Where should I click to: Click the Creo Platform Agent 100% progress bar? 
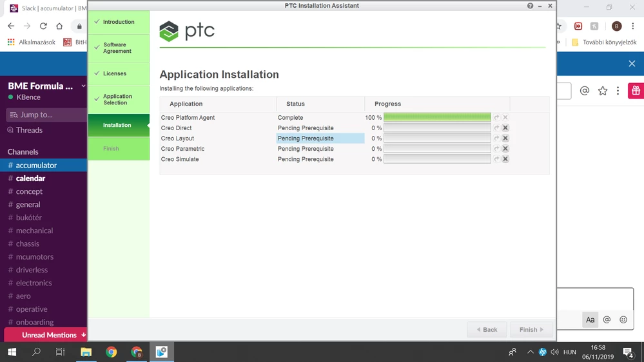tap(437, 117)
